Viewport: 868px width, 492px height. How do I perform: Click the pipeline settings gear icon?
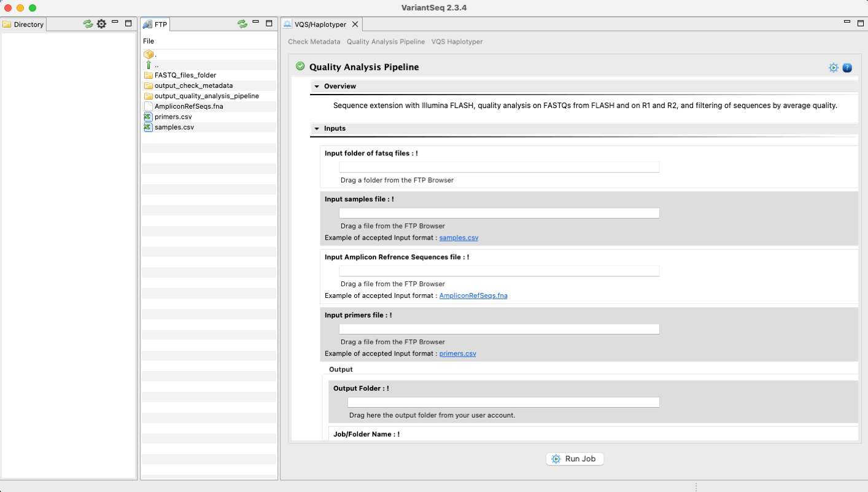[834, 68]
